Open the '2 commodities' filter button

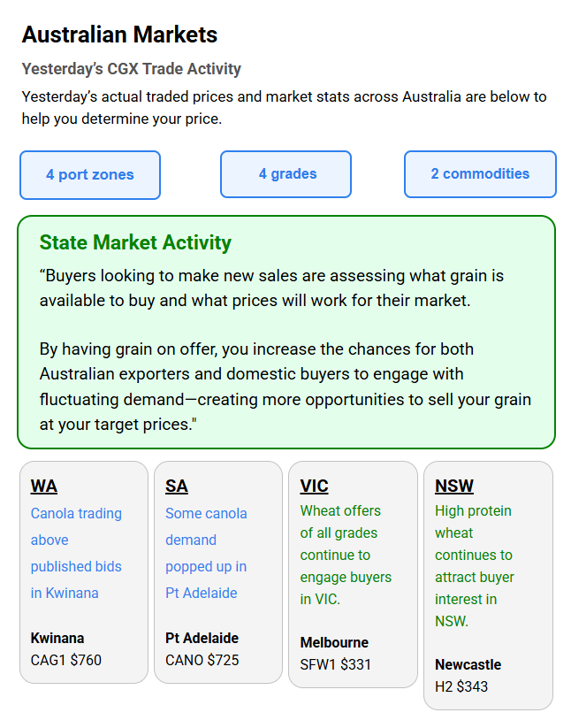(480, 174)
